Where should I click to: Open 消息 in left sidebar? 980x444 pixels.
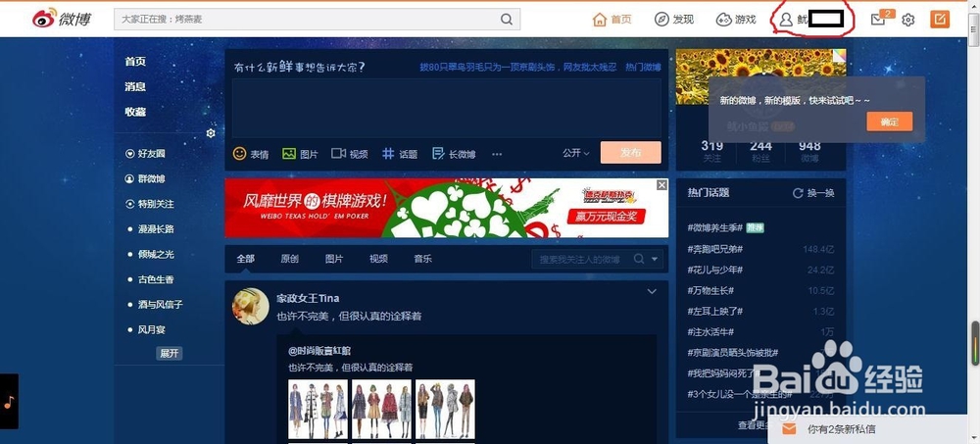[135, 86]
